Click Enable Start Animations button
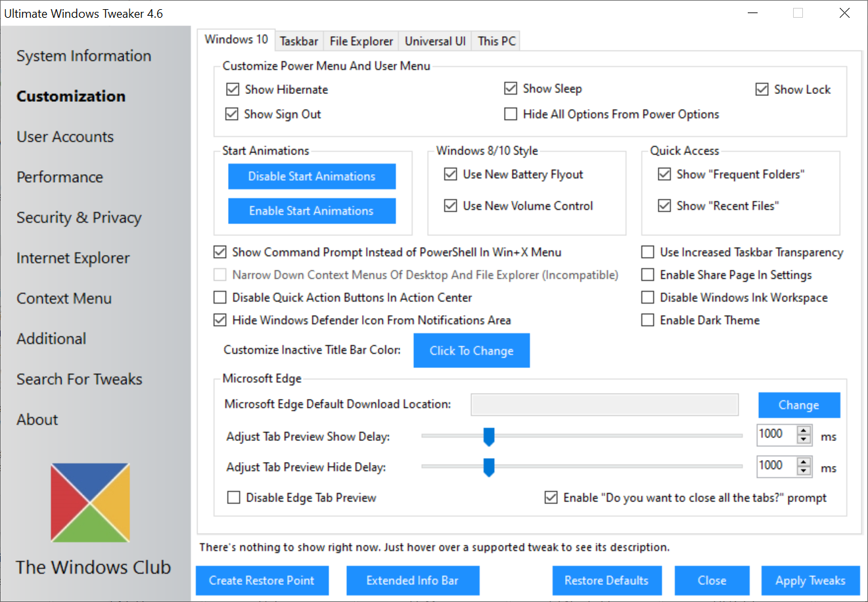This screenshot has width=868, height=602. (x=312, y=211)
